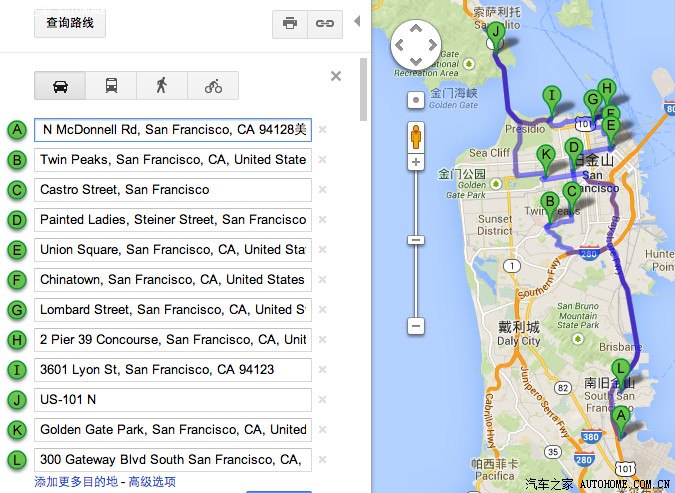675x493 pixels.
Task: Remove the Castro Street destination
Action: pos(322,190)
